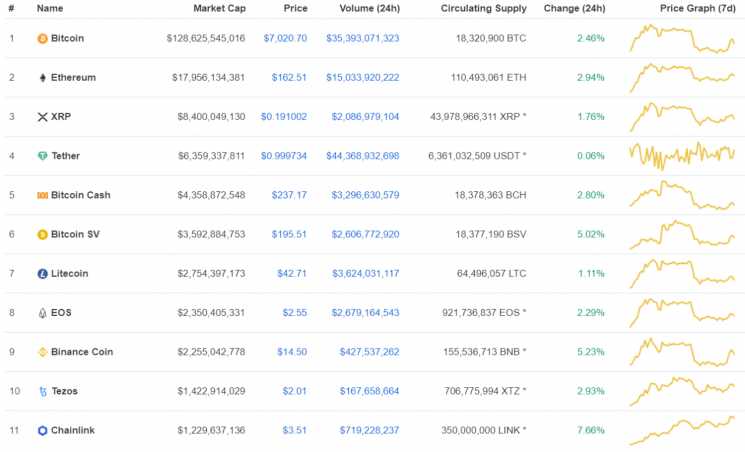Open the Chainlink name link
This screenshot has height=452, width=745.
[73, 430]
